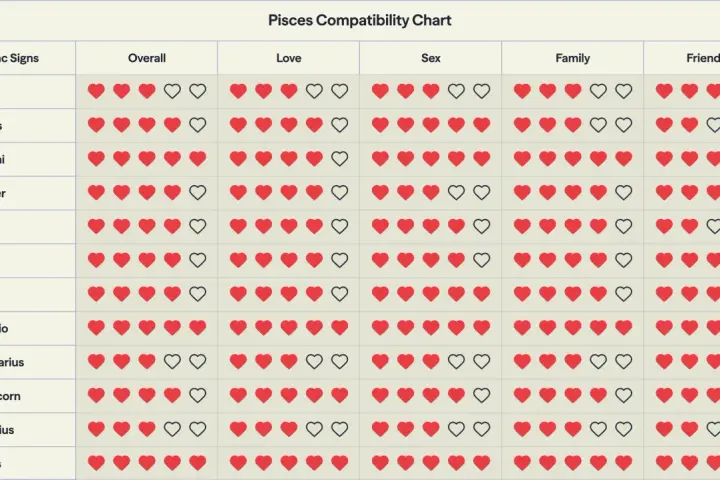The width and height of the screenshot is (720, 480).
Task: Click the Scorpio row label
Action: tap(4, 328)
